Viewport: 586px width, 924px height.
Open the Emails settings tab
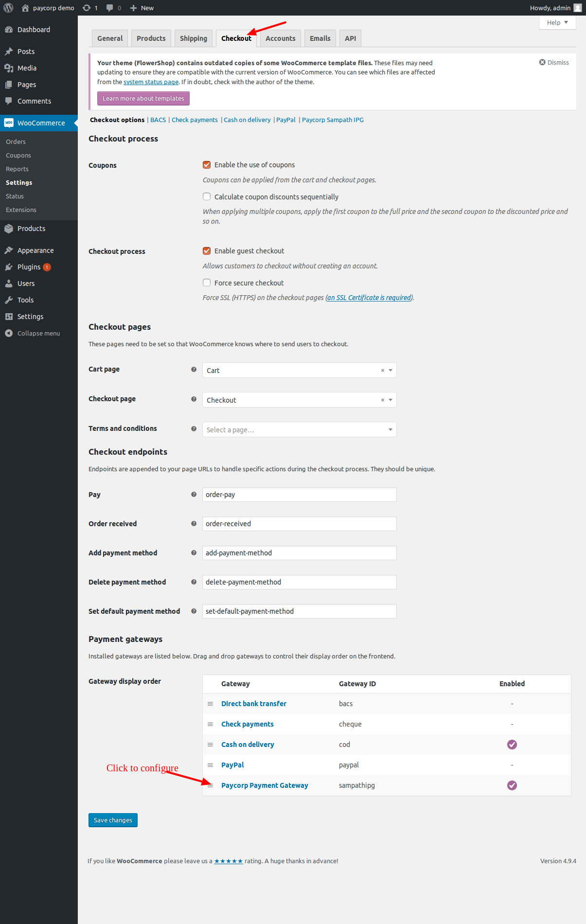(320, 38)
